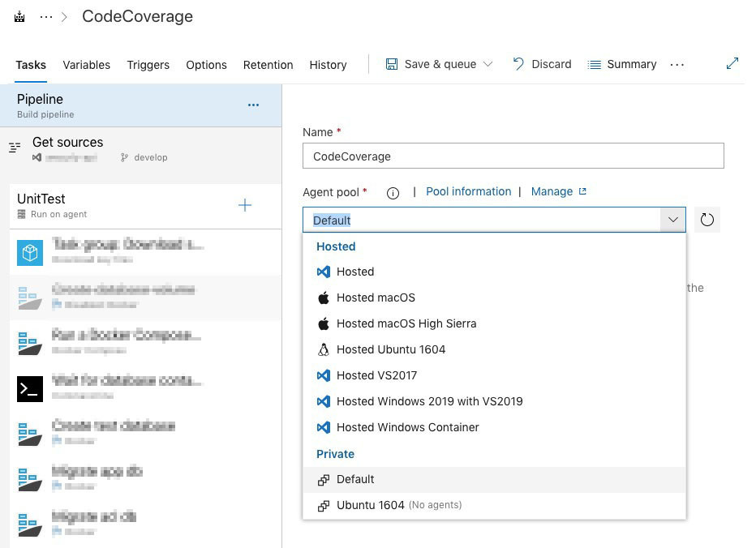Refresh the agent pool list
The width and height of the screenshot is (756, 548).
(x=707, y=220)
